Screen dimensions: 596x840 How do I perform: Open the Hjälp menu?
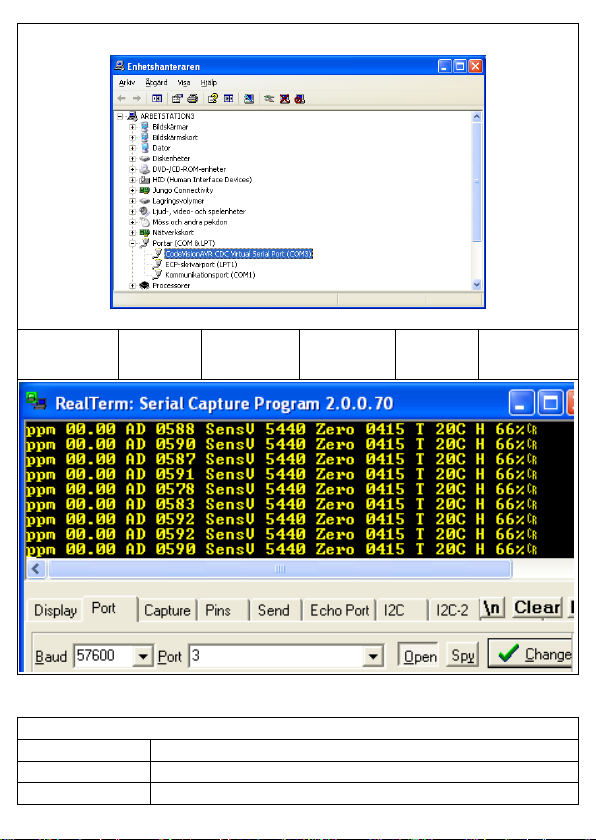(x=208, y=82)
